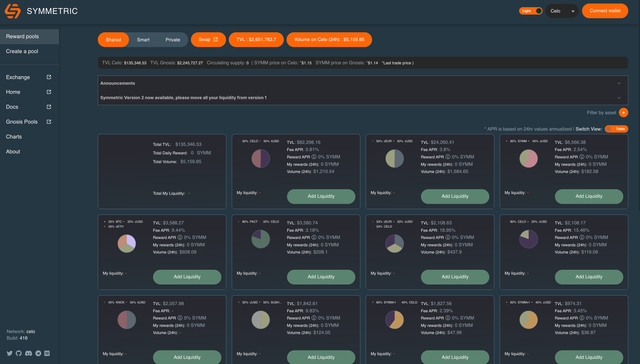Add Liquidity to the cEUR/cUSD pool
Viewport: 640px width, 364px height.
(455, 196)
